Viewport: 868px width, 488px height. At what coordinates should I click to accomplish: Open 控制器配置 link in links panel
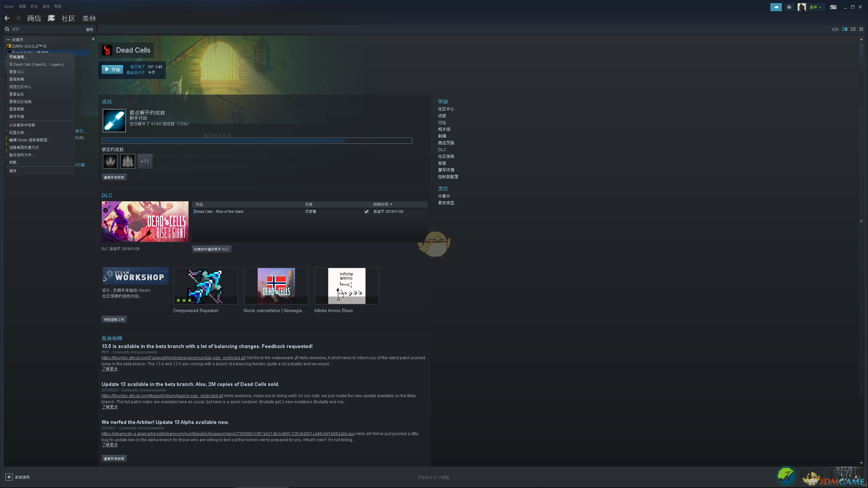448,177
